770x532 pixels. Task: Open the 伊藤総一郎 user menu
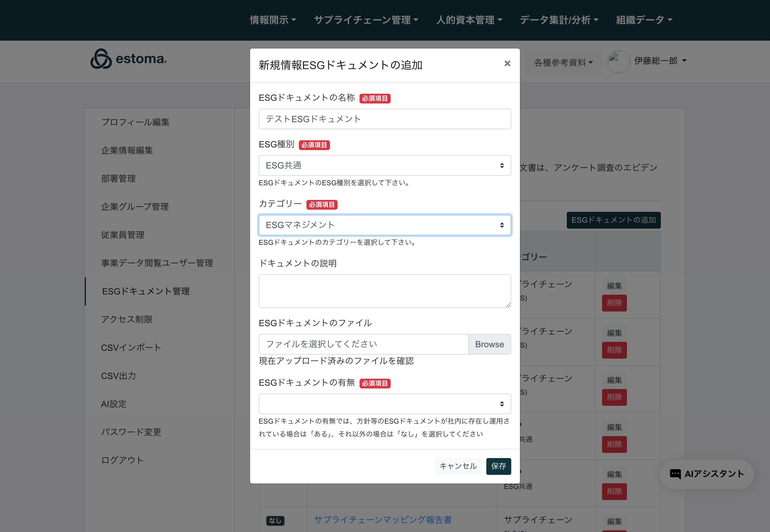point(660,61)
